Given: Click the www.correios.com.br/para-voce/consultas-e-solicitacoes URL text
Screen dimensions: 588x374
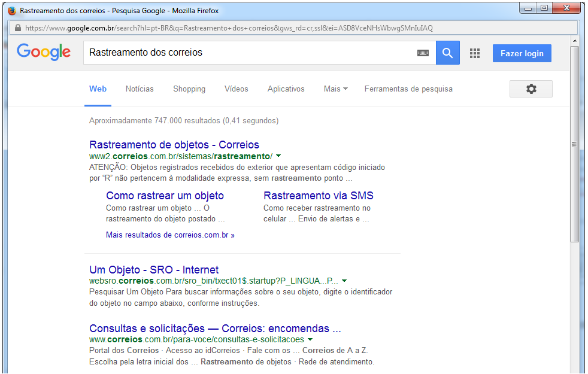Looking at the screenshot, I should pos(196,339).
